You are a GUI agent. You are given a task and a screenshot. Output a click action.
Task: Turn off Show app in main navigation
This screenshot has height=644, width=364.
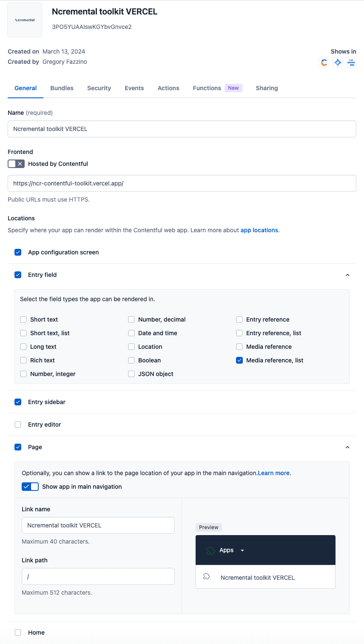(x=30, y=487)
